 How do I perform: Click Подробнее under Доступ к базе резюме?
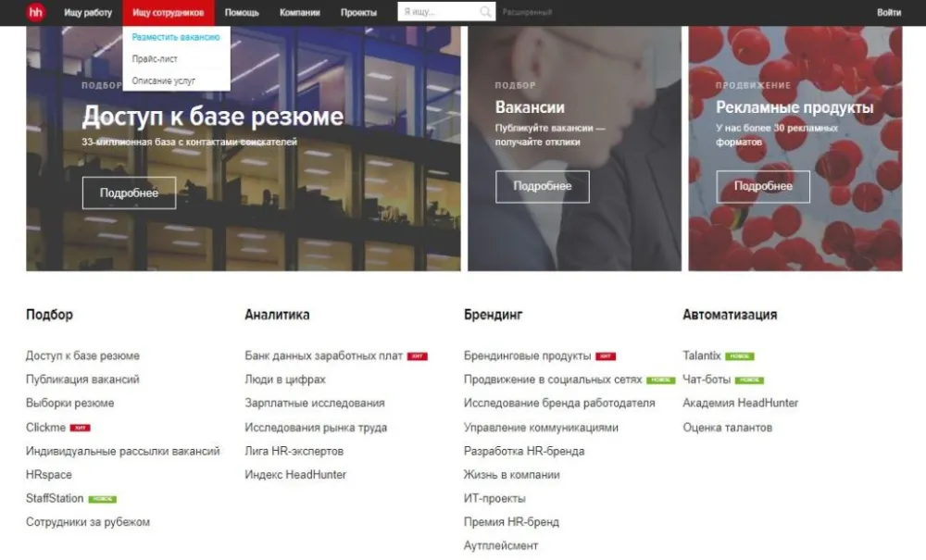(129, 193)
